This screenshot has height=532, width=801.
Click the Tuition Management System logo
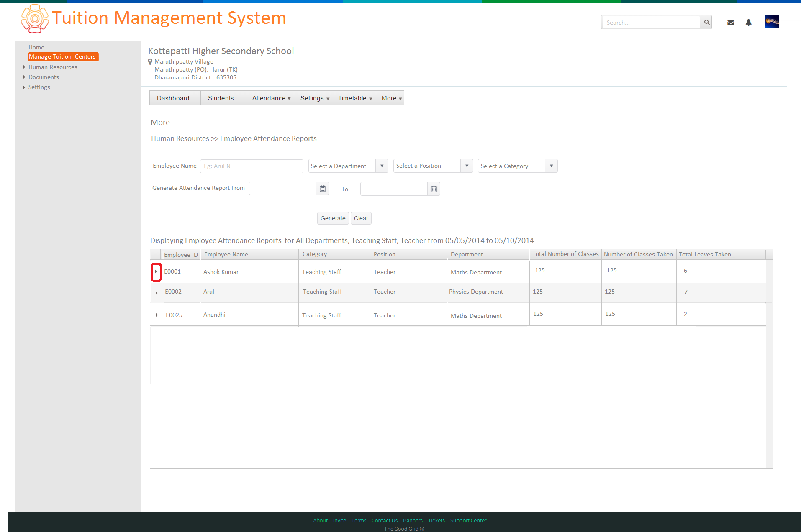35,18
